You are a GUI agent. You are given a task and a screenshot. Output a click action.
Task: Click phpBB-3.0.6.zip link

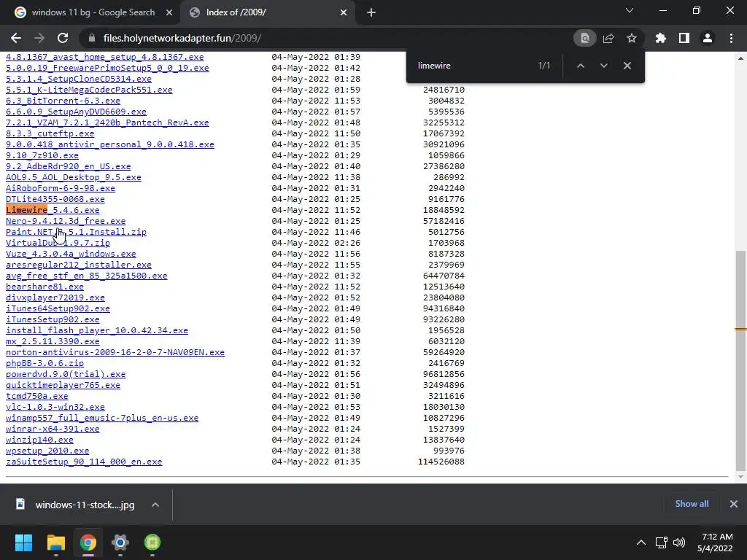point(44,363)
